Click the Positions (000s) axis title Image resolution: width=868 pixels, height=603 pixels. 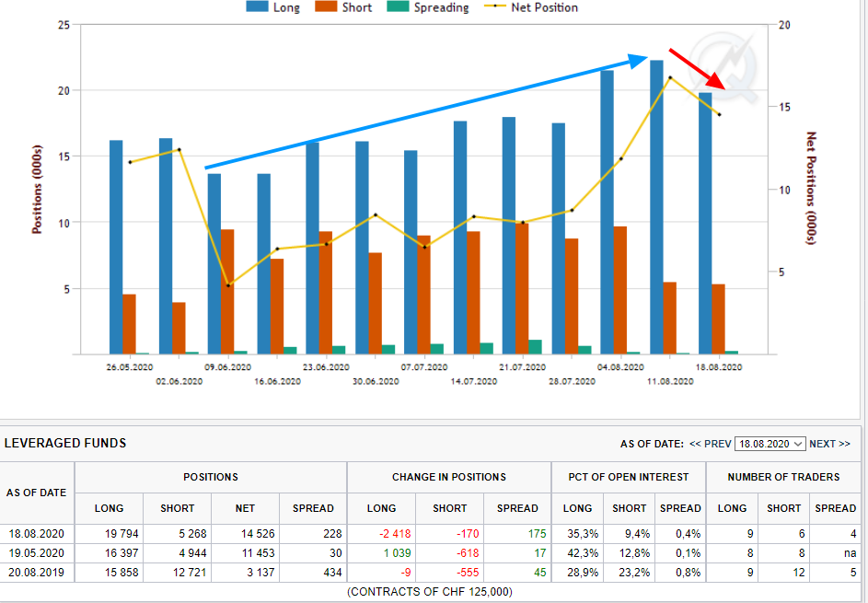click(x=37, y=190)
